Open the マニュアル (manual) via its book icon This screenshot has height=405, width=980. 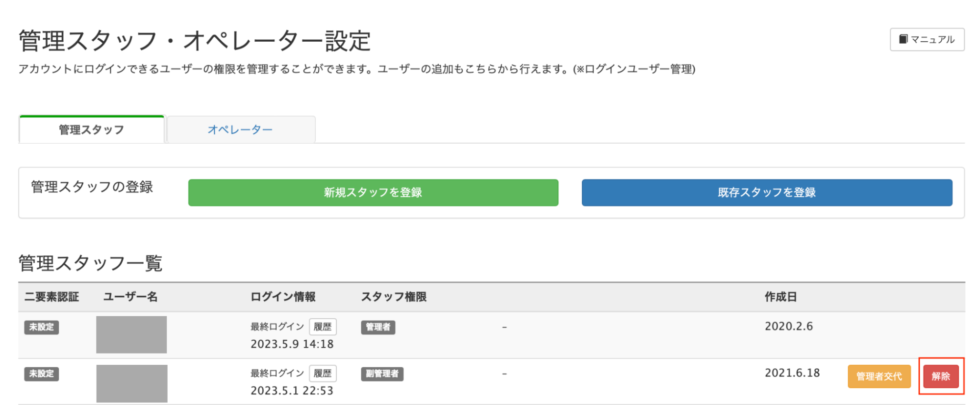tap(905, 39)
